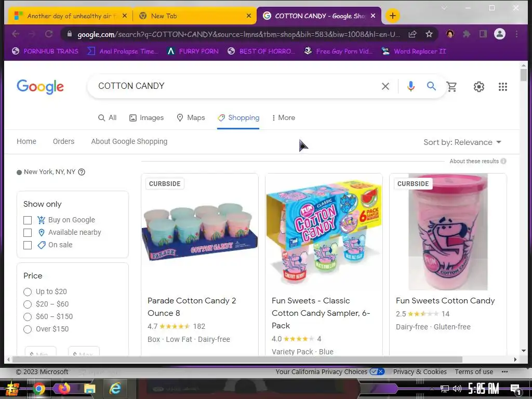The image size is (532, 399).
Task: Click the volume speaker tray icon
Action: pos(457,389)
